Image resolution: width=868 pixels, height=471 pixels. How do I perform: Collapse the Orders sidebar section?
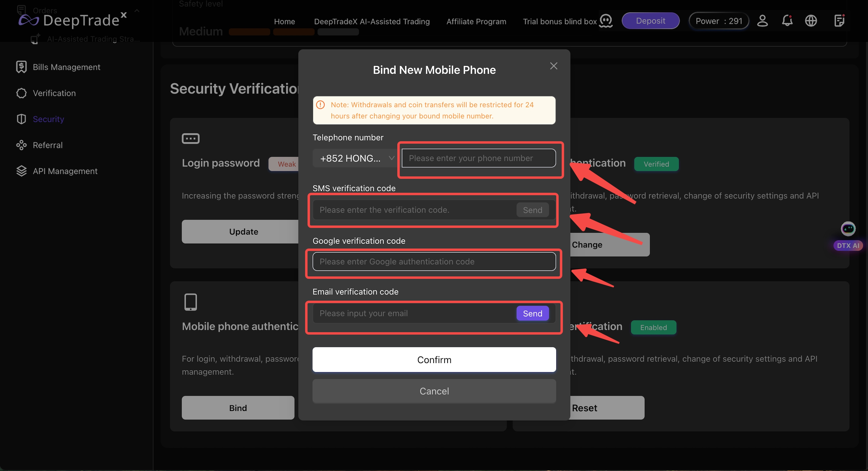pyautogui.click(x=137, y=10)
